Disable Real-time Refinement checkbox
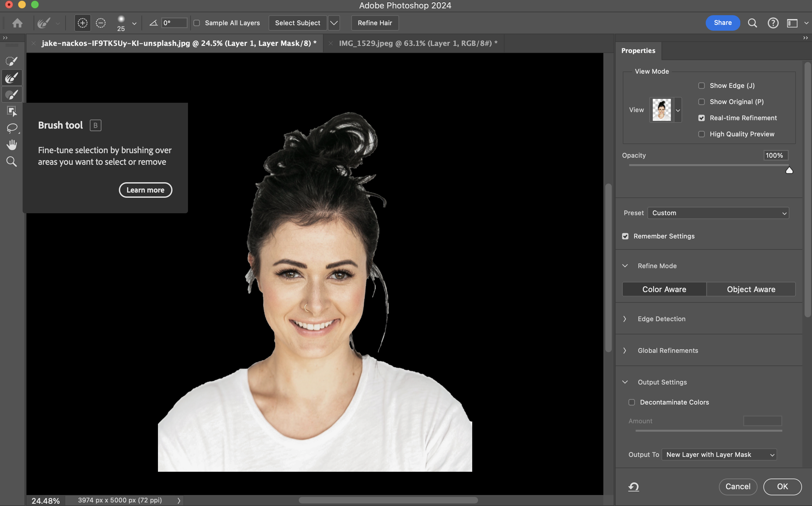Image resolution: width=812 pixels, height=506 pixels. [x=701, y=118]
